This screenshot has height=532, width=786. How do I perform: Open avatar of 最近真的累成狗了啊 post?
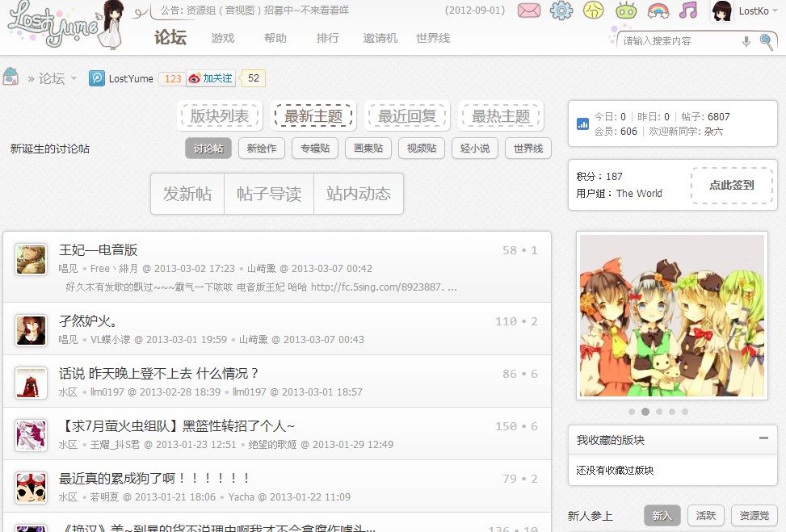coord(31,488)
